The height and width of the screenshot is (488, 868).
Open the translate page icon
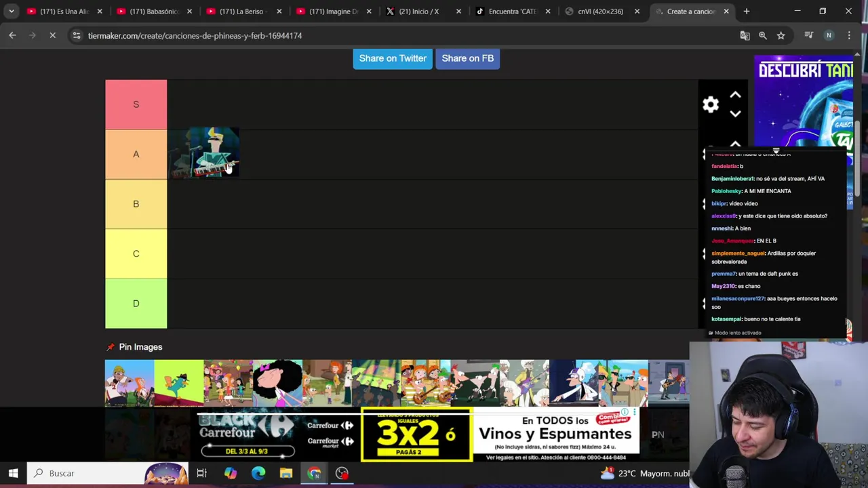pos(745,35)
